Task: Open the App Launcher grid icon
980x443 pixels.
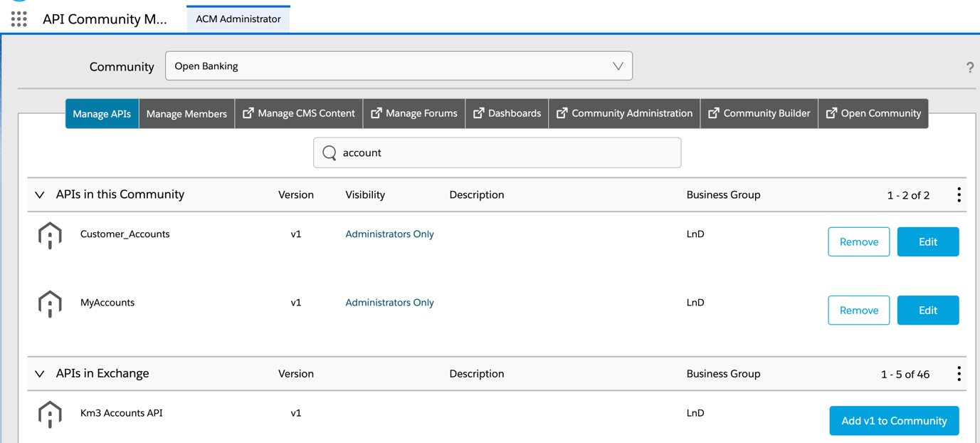Action: 19,19
